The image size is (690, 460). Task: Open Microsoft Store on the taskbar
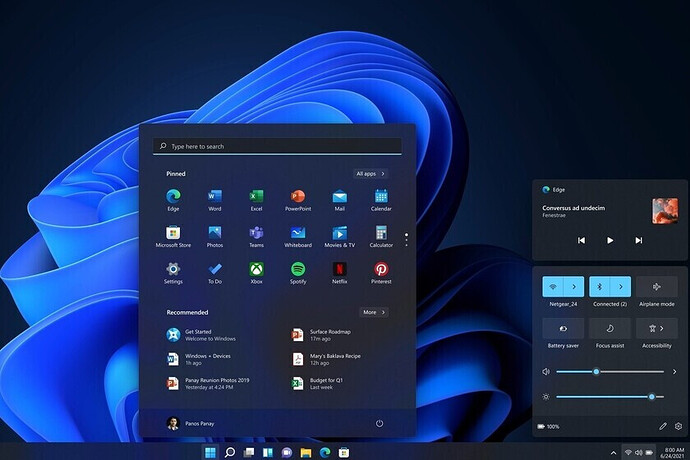coord(344,452)
